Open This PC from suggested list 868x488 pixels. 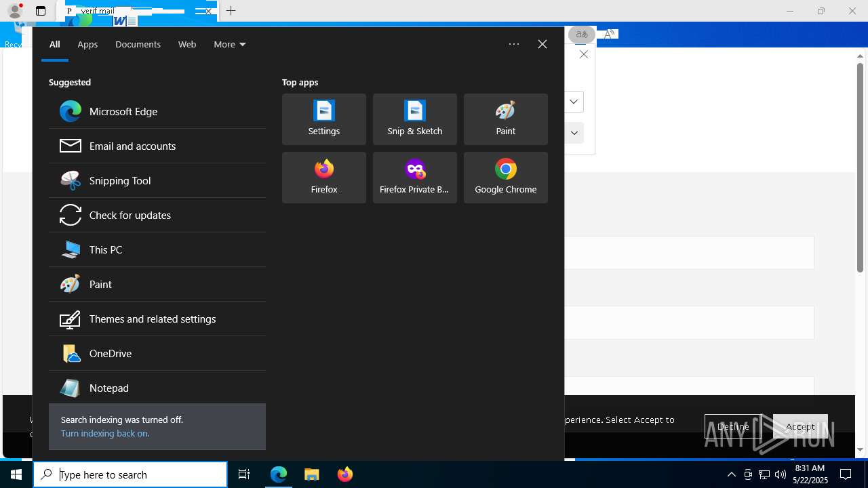coord(157,249)
